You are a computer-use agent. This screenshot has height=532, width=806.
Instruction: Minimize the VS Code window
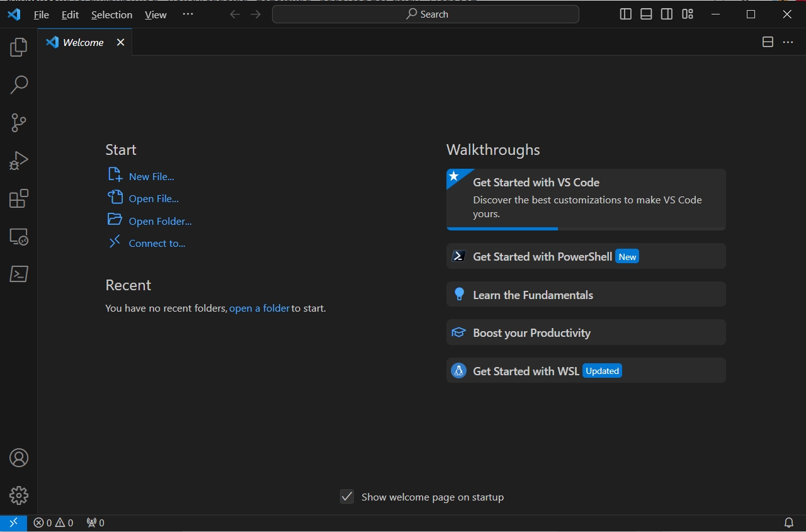tap(715, 14)
